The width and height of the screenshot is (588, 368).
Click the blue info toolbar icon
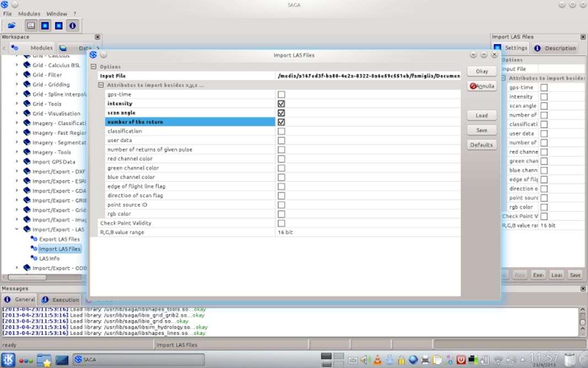72,25
